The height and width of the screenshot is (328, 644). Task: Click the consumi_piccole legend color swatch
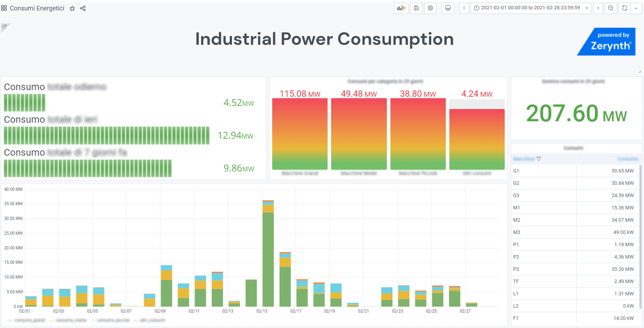[93, 320]
